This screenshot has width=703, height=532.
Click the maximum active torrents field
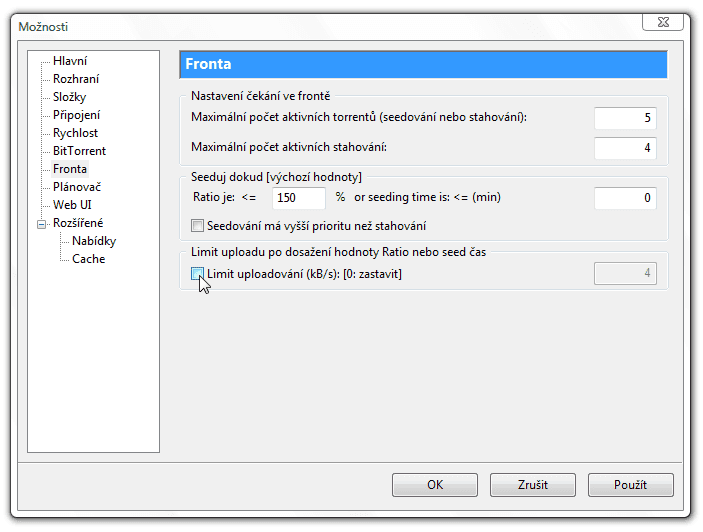pyautogui.click(x=625, y=118)
